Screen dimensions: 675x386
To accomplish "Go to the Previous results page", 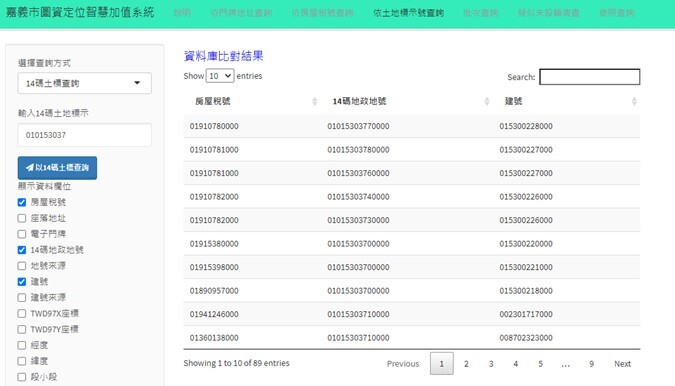I will click(x=403, y=364).
